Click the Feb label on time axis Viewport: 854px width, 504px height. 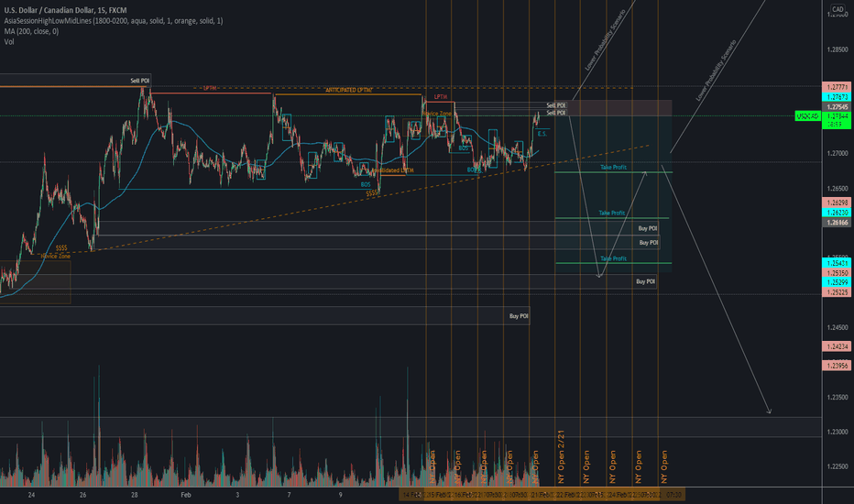(x=186, y=495)
